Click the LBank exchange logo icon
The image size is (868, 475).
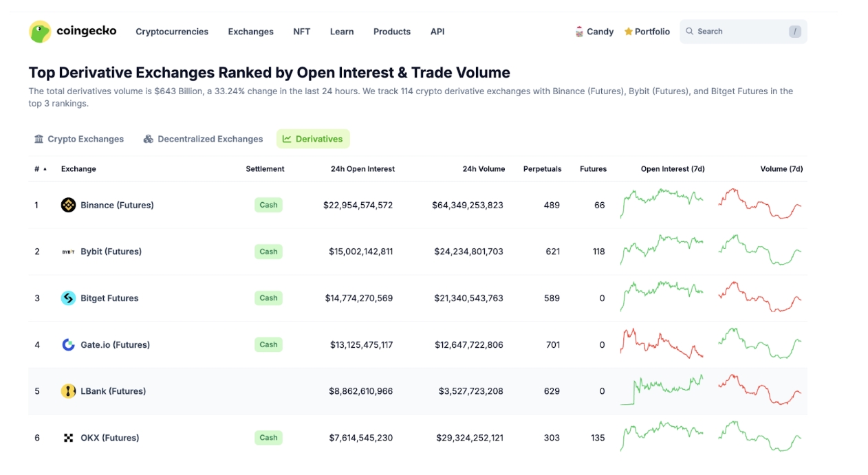point(68,391)
